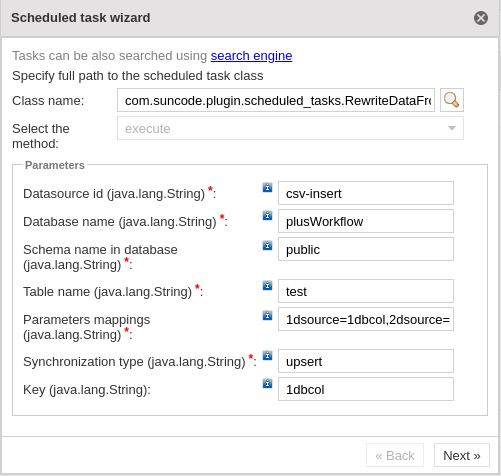501x476 pixels.
Task: Open info icon for Datasource id
Action: tap(267, 187)
